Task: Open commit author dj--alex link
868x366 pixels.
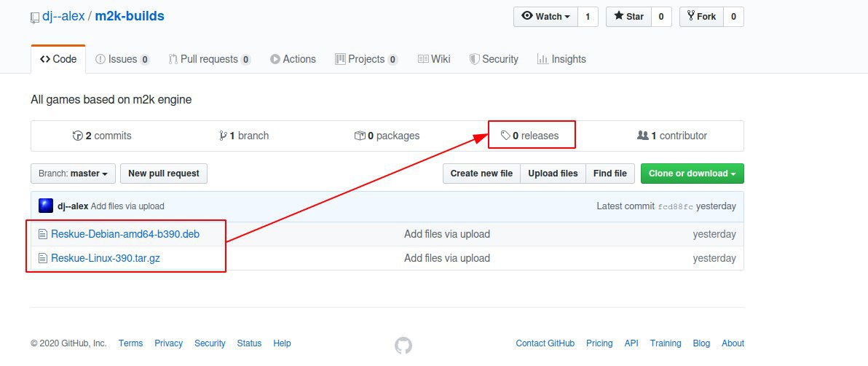Action: pyautogui.click(x=73, y=206)
